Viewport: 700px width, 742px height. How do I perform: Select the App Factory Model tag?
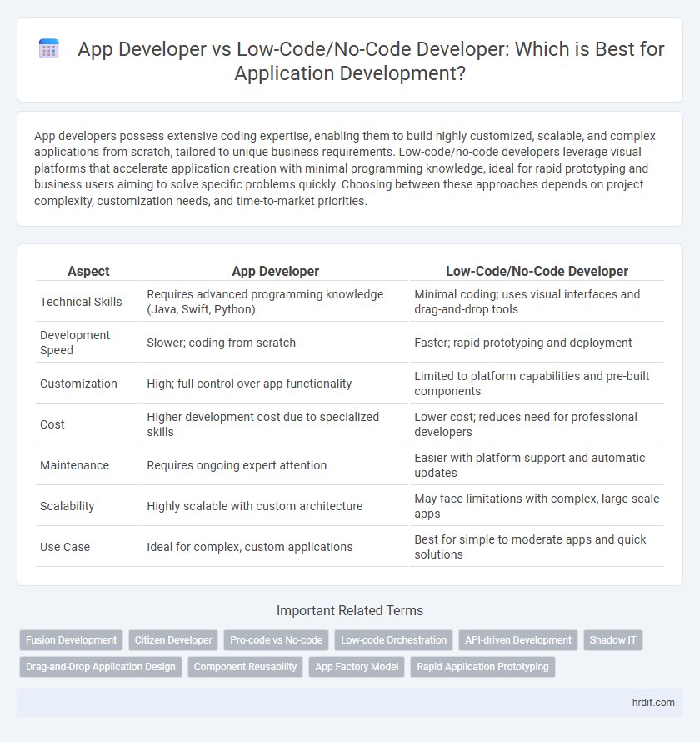point(357,666)
